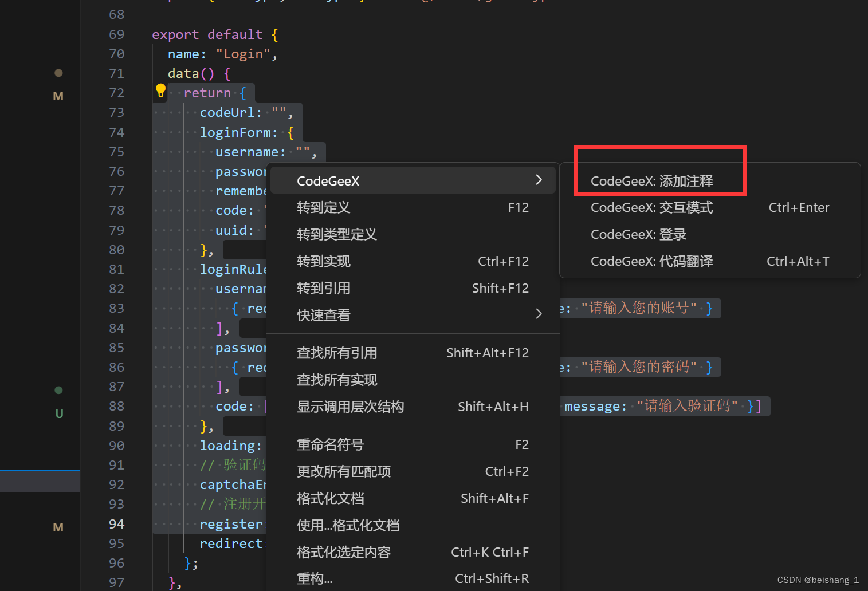Expand the CodeGeeX submenu arrow
The height and width of the screenshot is (591, 868).
coord(537,180)
